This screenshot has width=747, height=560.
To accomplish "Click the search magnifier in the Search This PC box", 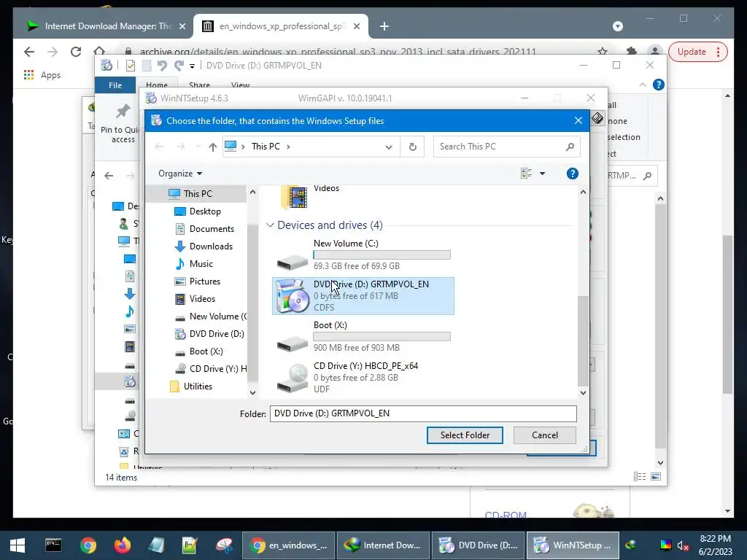I will (570, 147).
